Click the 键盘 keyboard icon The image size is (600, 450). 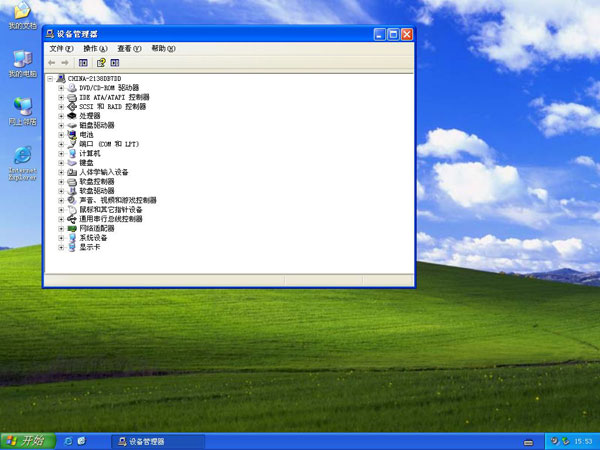(x=72, y=163)
